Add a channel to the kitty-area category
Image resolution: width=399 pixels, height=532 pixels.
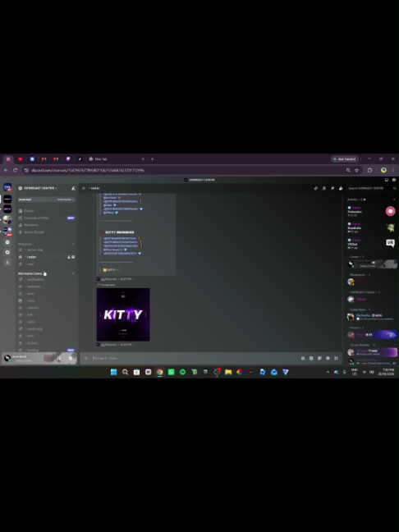pos(73,245)
